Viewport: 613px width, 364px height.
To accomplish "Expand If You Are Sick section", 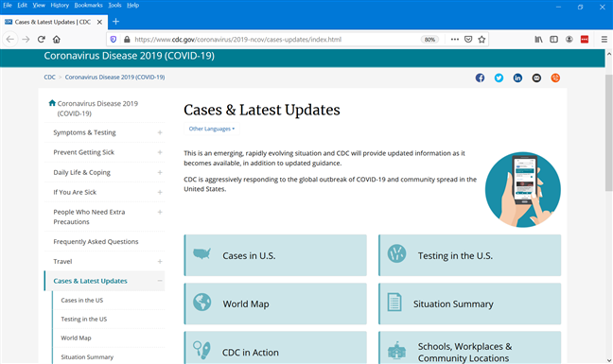I will [160, 192].
